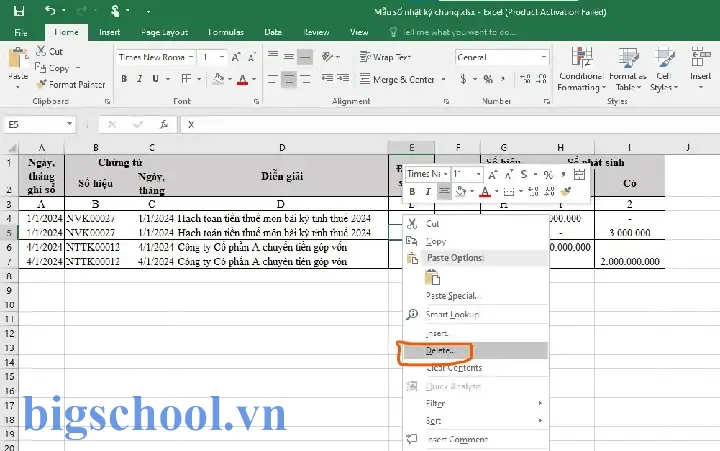Viewport: 720px width, 451px height.
Task: Switch to the View tab
Action: pos(359,32)
